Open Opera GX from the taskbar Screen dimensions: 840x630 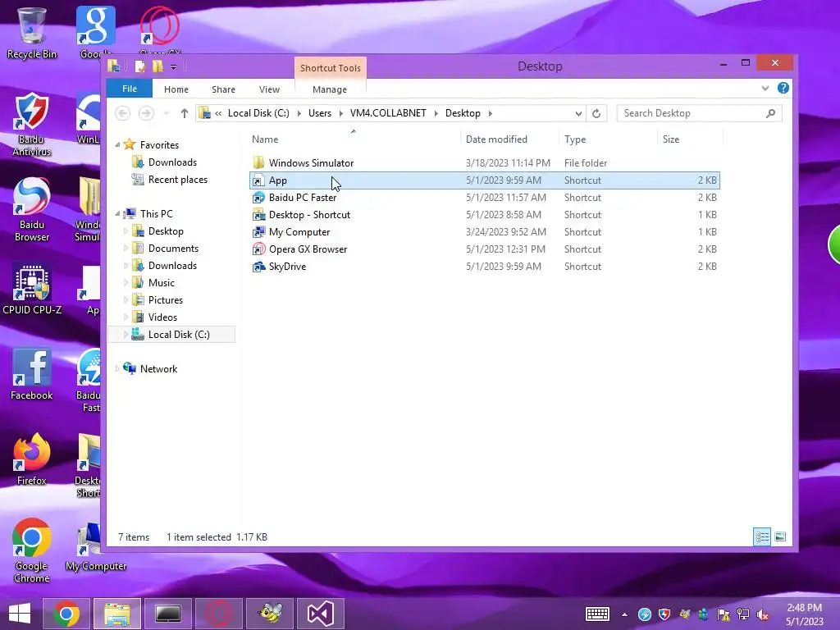tap(219, 614)
